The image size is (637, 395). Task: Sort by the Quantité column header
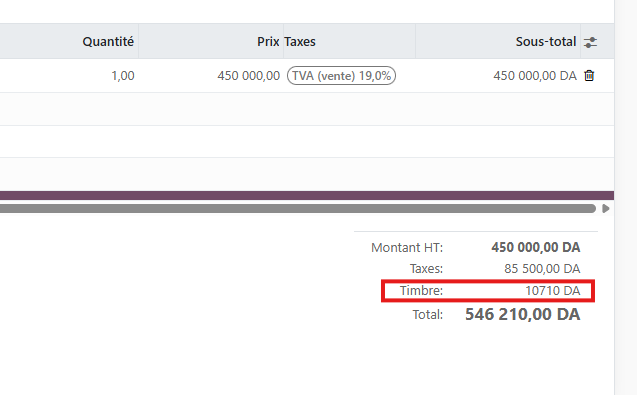(108, 41)
